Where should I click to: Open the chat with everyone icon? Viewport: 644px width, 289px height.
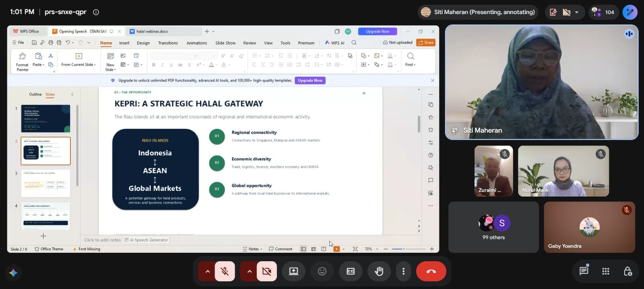point(584,271)
